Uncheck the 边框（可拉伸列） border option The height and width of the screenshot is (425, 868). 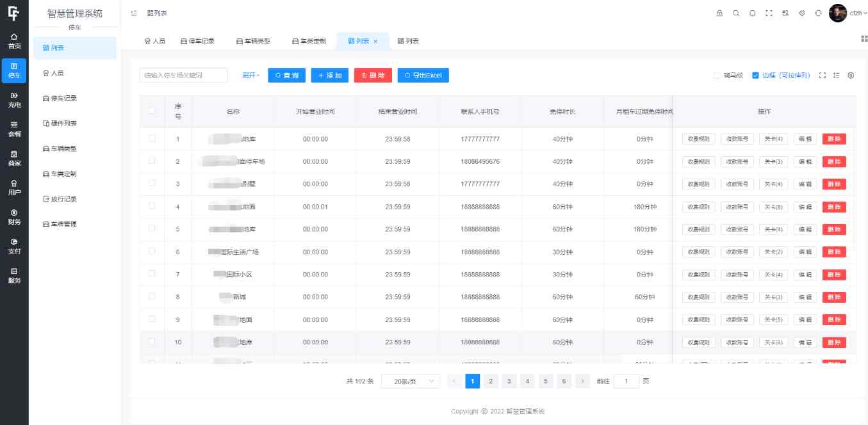click(x=755, y=75)
